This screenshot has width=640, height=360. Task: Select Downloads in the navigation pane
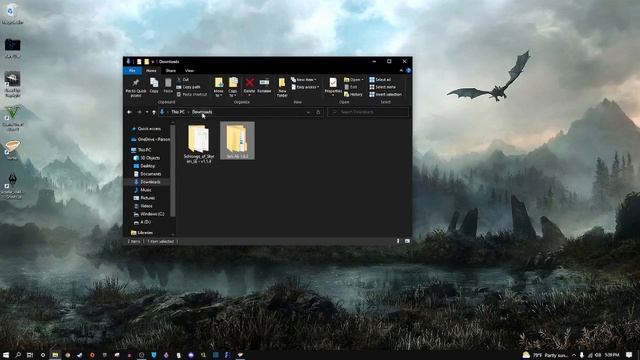[147, 182]
